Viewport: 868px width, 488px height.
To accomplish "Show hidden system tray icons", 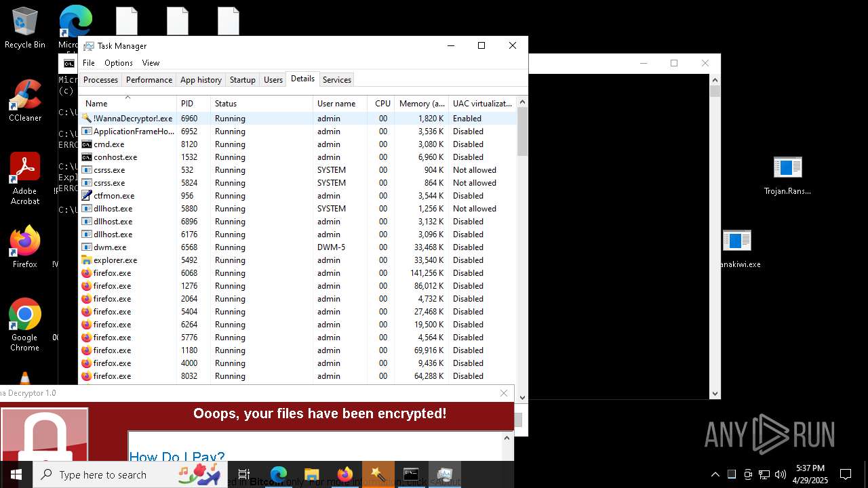I will tap(715, 474).
